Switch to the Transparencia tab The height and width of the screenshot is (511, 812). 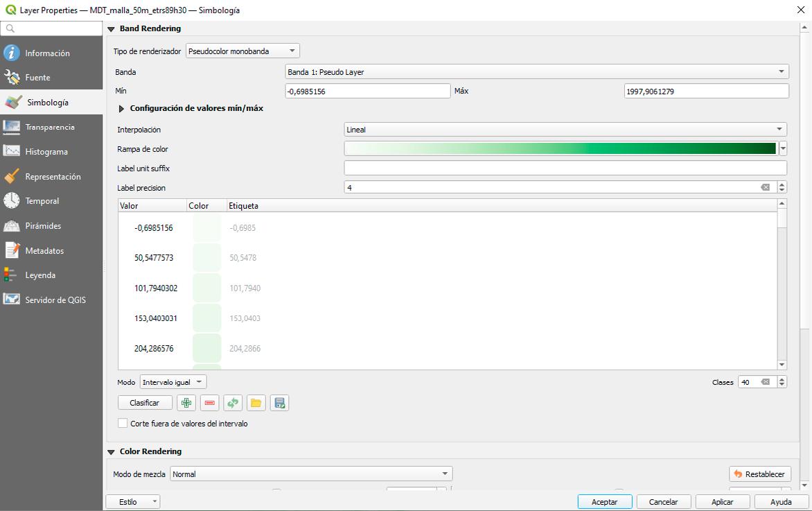(x=51, y=127)
